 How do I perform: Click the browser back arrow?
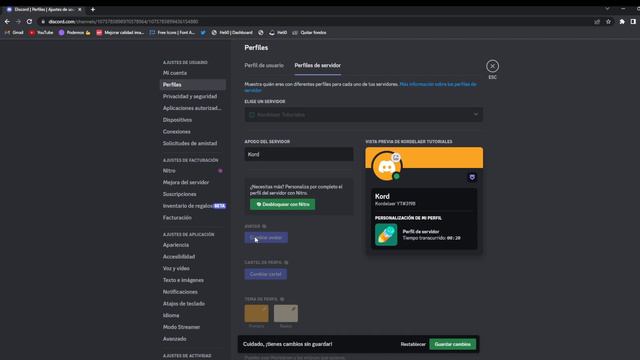coord(7,22)
